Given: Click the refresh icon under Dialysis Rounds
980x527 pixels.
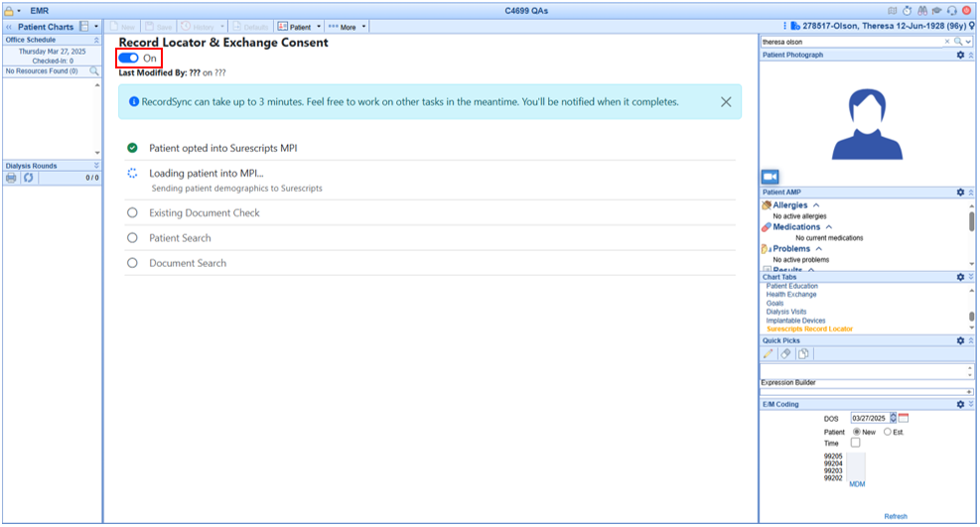Looking at the screenshot, I should click(x=28, y=178).
